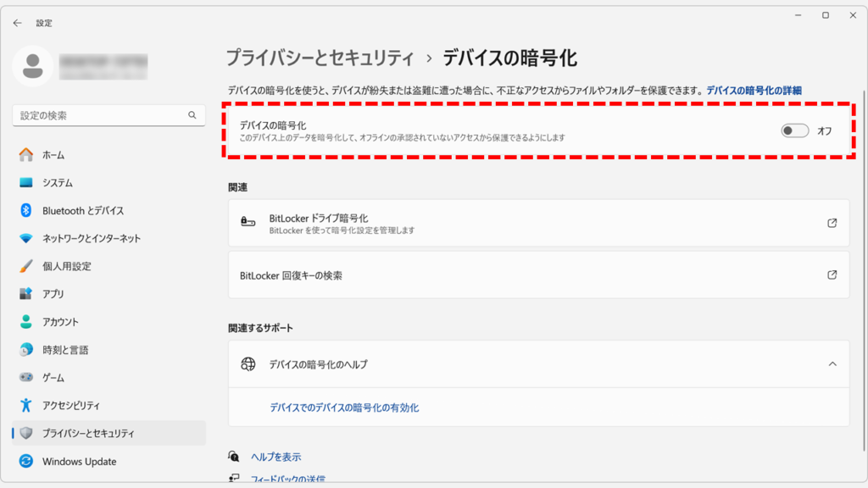The height and width of the screenshot is (488, 868).
Task: Click the user profile avatar icon
Action: (x=33, y=66)
